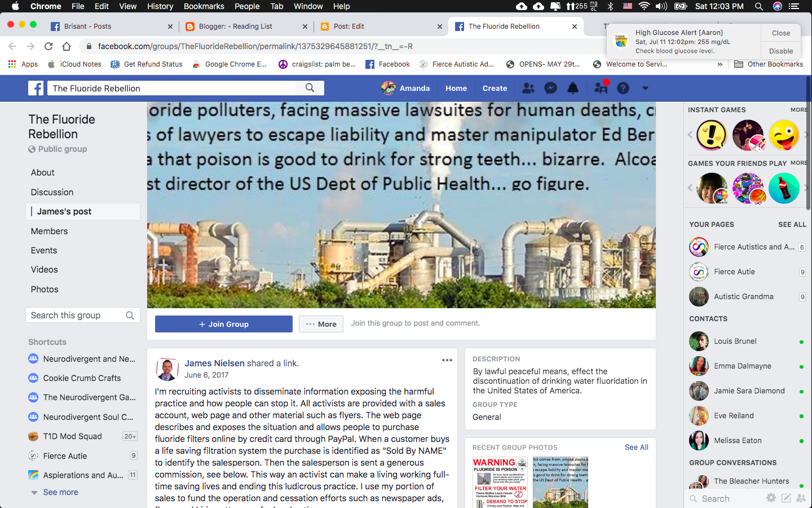Image resolution: width=812 pixels, height=508 pixels.
Task: Open the Bookmarks menu in menu bar
Action: point(204,6)
